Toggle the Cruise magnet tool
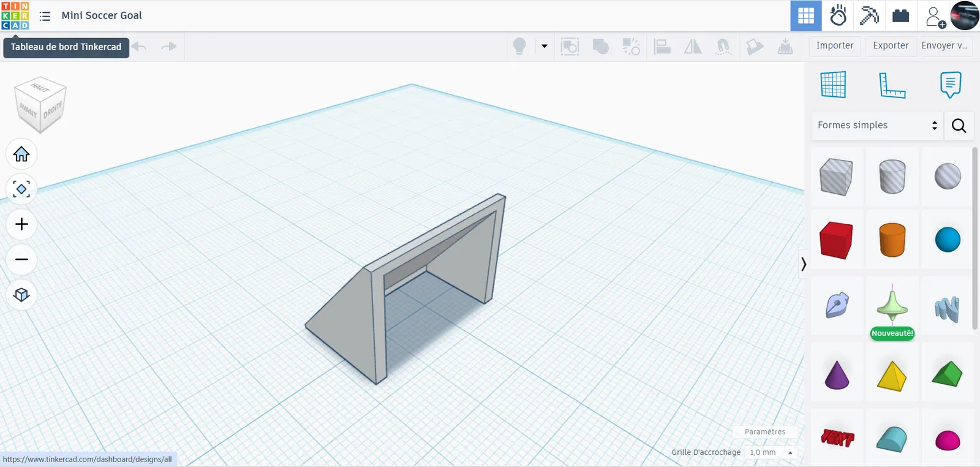 tap(723, 47)
